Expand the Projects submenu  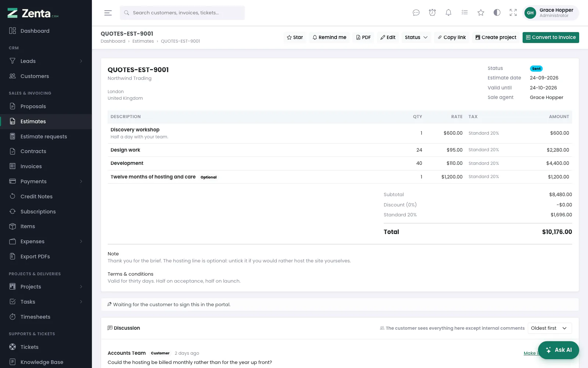coord(46,287)
